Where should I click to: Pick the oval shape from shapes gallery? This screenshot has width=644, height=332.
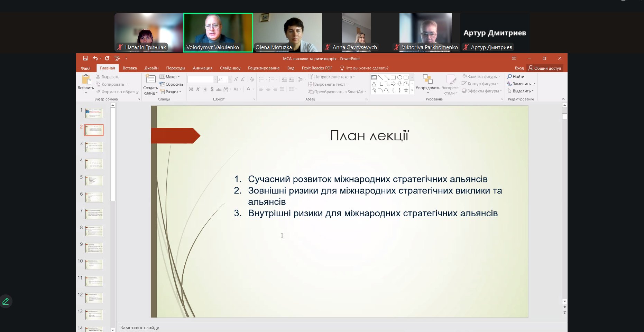pyautogui.click(x=400, y=77)
